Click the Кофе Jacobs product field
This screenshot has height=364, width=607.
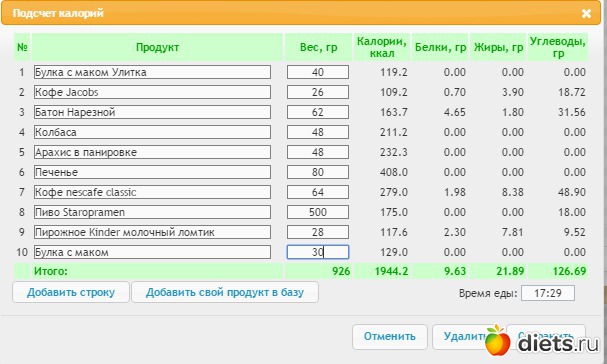point(152,92)
